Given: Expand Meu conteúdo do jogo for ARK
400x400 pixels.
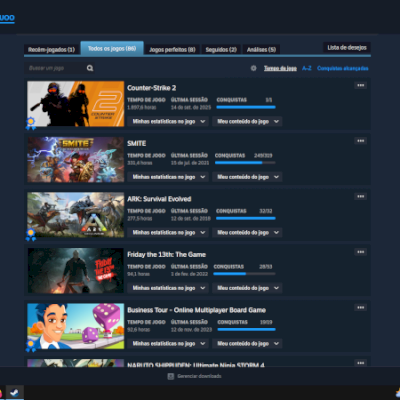Looking at the screenshot, I should click(x=247, y=232).
